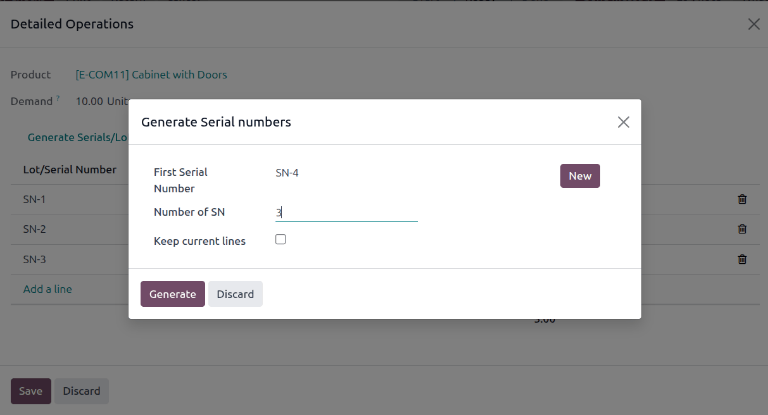The width and height of the screenshot is (768, 415).
Task: Save the Detailed Operations
Action: click(30, 391)
